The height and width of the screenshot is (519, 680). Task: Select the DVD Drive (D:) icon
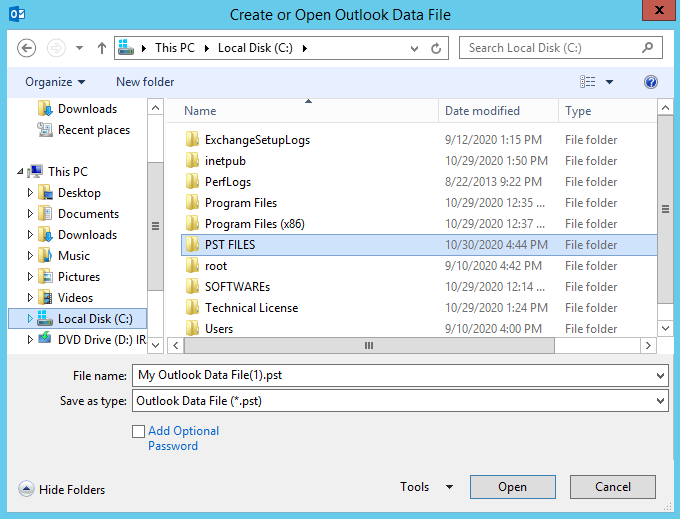(45, 340)
